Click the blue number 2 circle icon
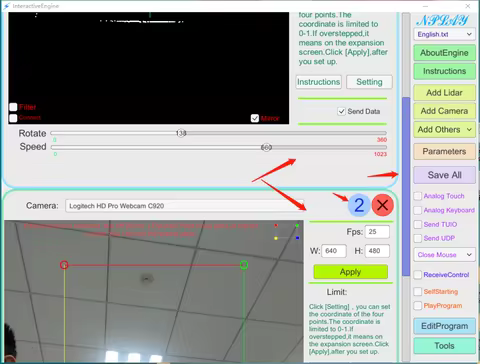 click(359, 205)
